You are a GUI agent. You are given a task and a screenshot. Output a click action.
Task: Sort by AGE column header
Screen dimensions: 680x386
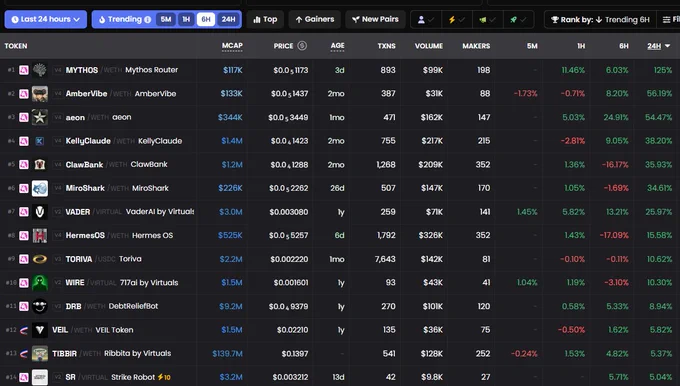(337, 46)
